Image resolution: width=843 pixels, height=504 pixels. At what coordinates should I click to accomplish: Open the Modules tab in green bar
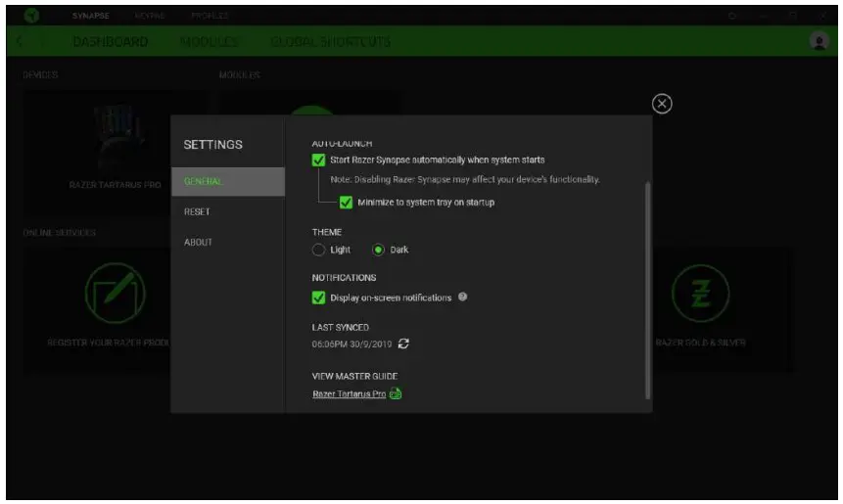210,41
